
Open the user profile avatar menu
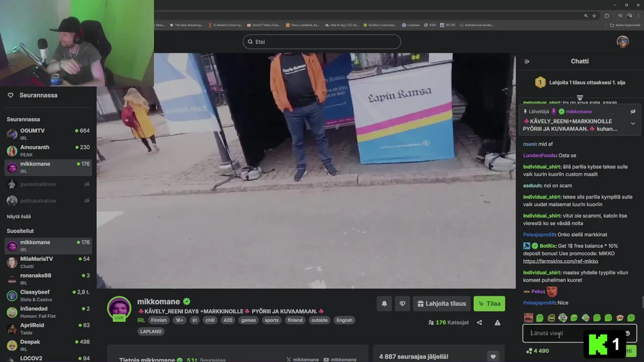[623, 42]
